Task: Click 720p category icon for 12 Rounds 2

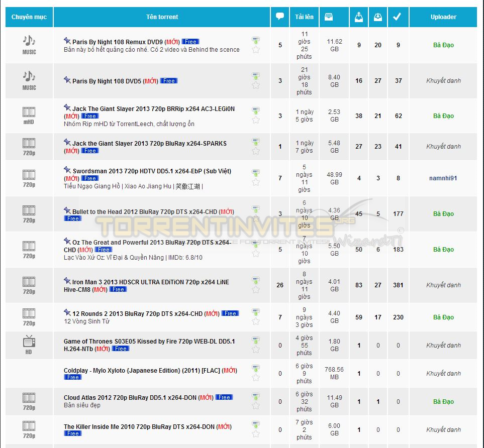Action: 29,317
